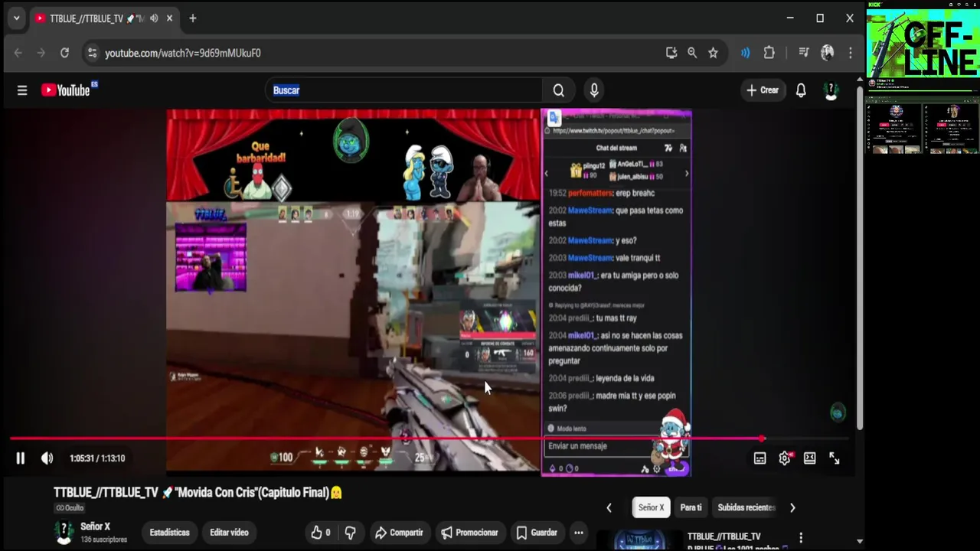Reload the current page
This screenshot has width=980, height=551.
point(65,53)
